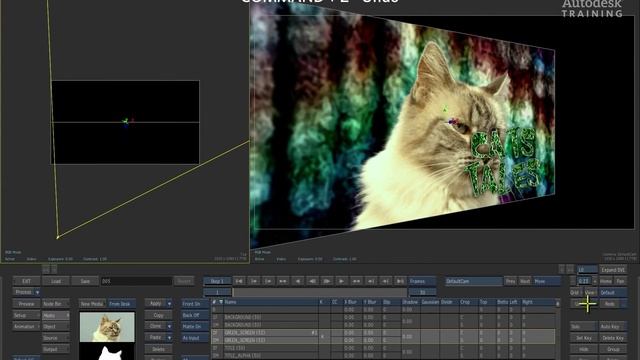Jump to the first frame of the clip
The image size is (640, 360).
239,281
